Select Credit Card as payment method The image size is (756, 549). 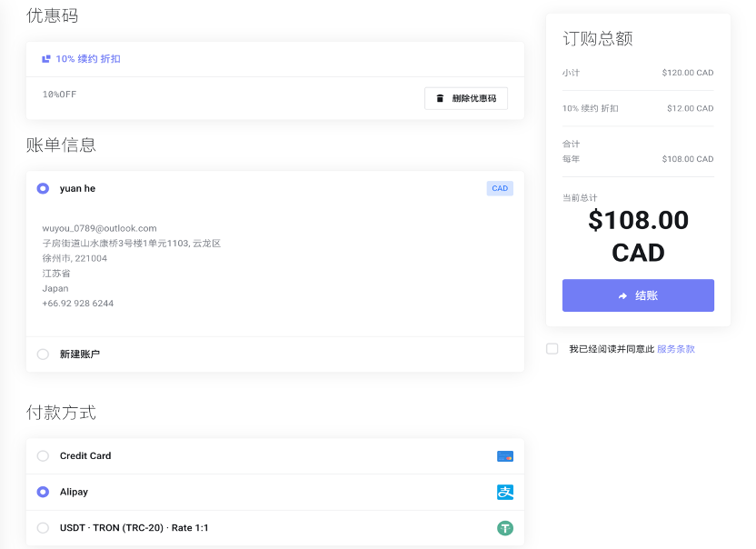(x=43, y=456)
